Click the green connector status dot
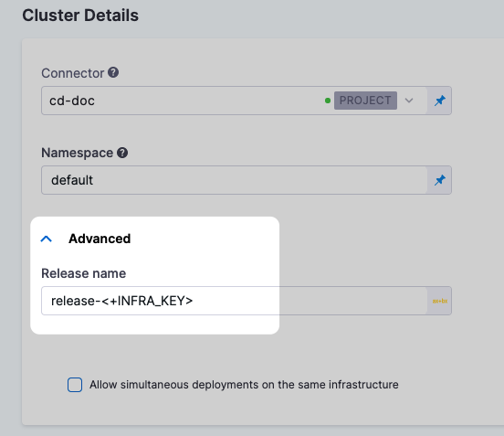Screen dimensions: 504x436 click(328, 101)
